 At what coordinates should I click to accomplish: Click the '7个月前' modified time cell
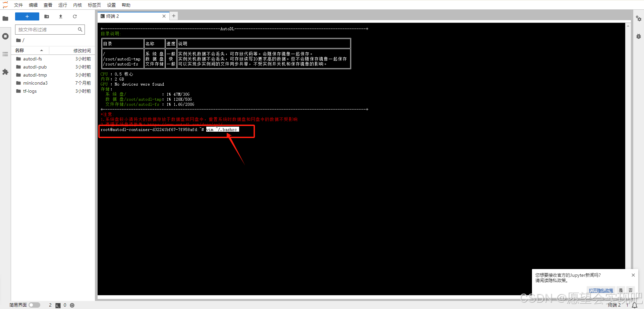pyautogui.click(x=83, y=83)
